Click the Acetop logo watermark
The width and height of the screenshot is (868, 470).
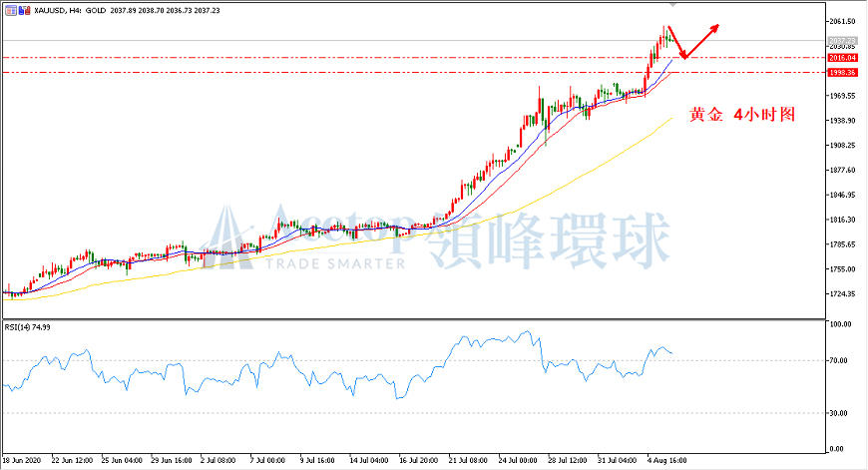point(310,238)
